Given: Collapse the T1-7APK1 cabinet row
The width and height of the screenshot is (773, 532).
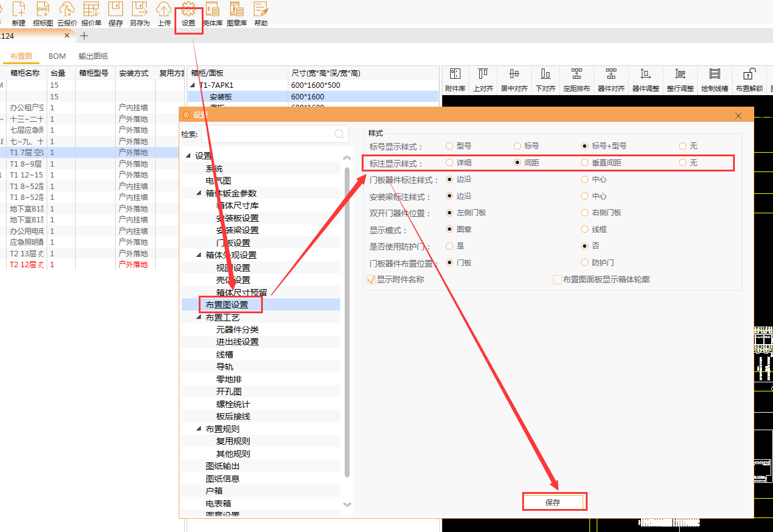Looking at the screenshot, I should (x=193, y=85).
